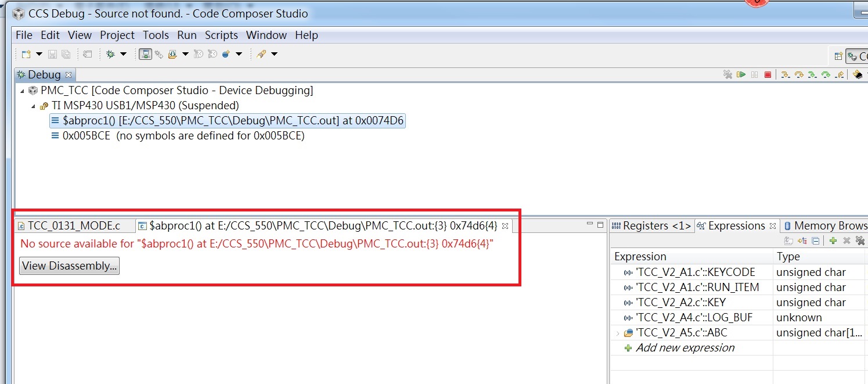Image resolution: width=868 pixels, height=384 pixels.
Task: Click the blue ball breakpoint toolbar icon
Action: pyautogui.click(x=225, y=54)
